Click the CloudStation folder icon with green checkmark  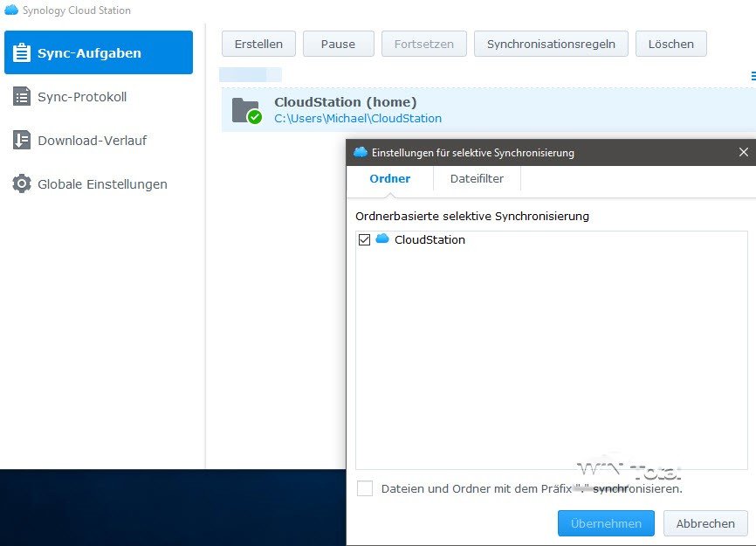pyautogui.click(x=247, y=110)
